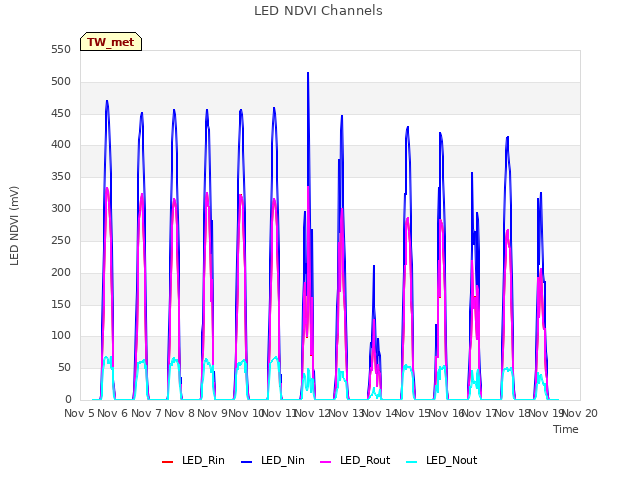
Task: Click the red LED_Rin legend swatch
Action: tap(167, 462)
